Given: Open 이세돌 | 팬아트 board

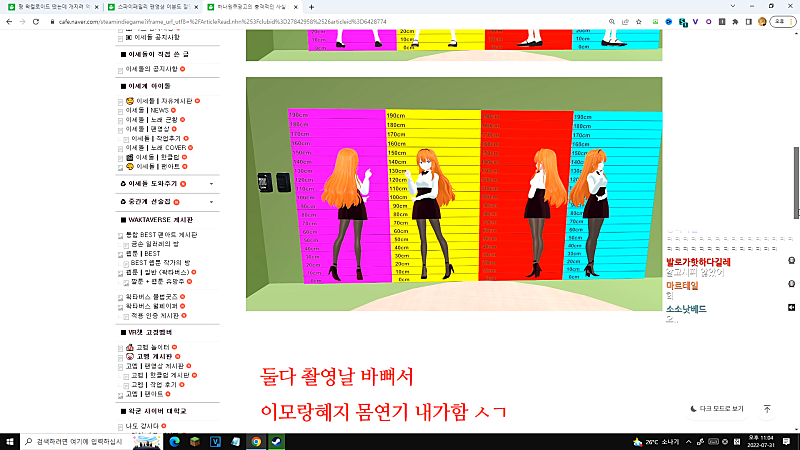Looking at the screenshot, I should (158, 166).
